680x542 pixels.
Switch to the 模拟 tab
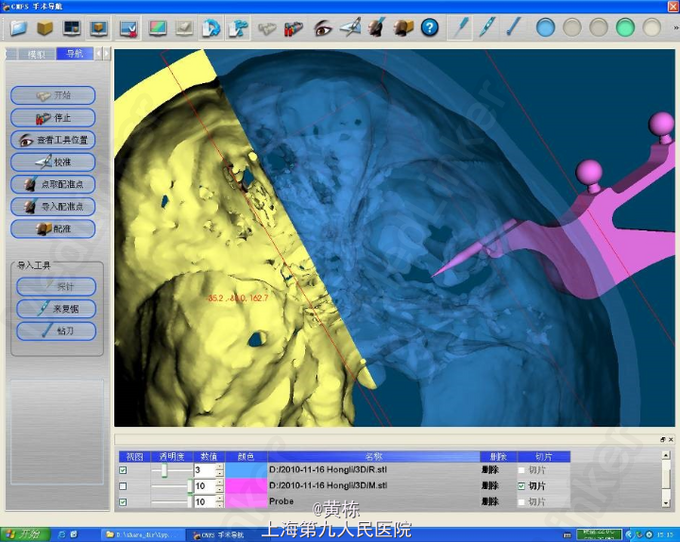36,54
